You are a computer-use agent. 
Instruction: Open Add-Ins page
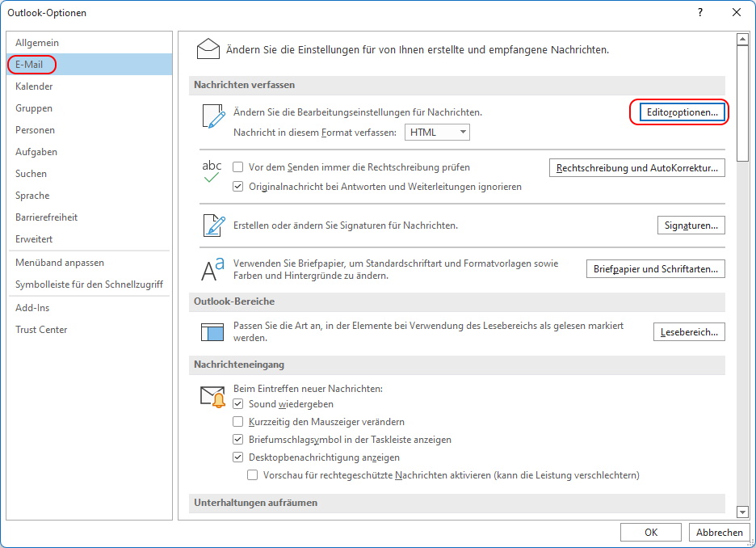click(90, 308)
